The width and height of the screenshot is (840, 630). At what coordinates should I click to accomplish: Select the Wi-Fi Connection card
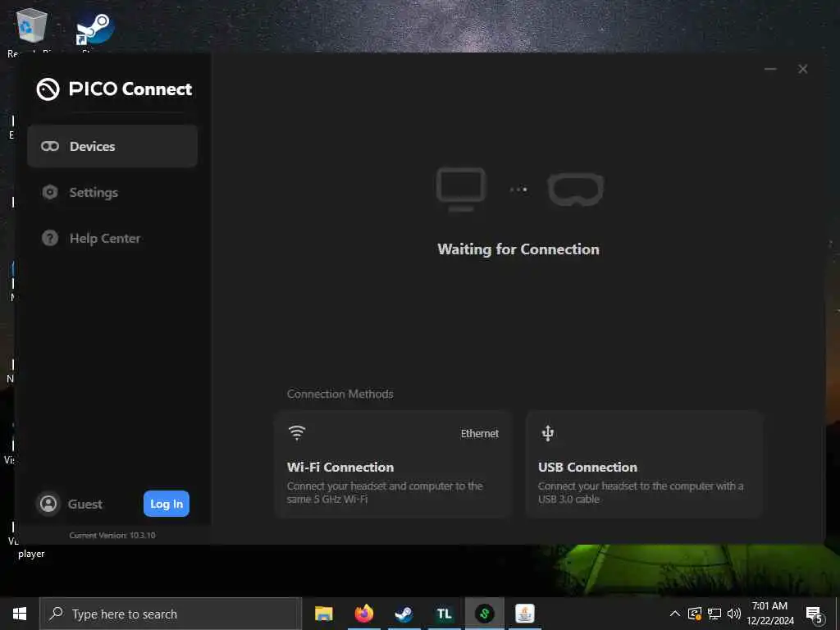[x=394, y=464]
